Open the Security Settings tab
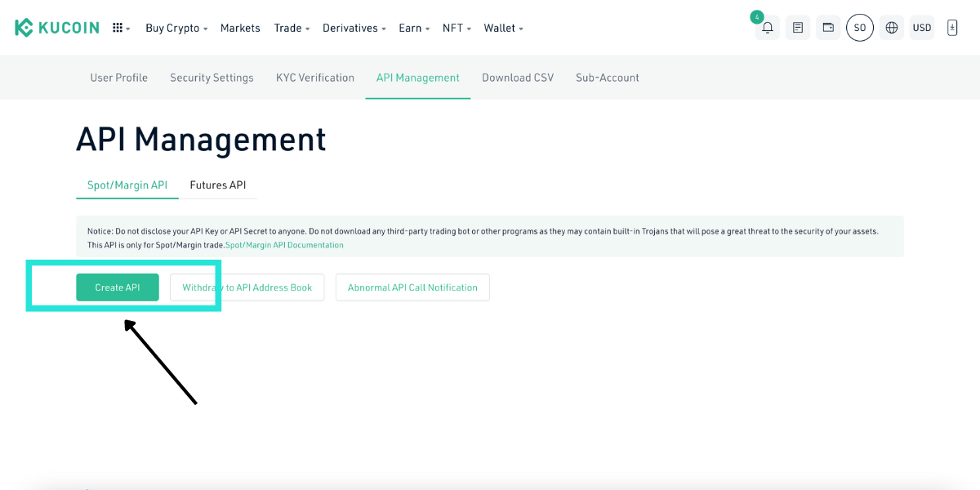The image size is (980, 490). tap(212, 78)
